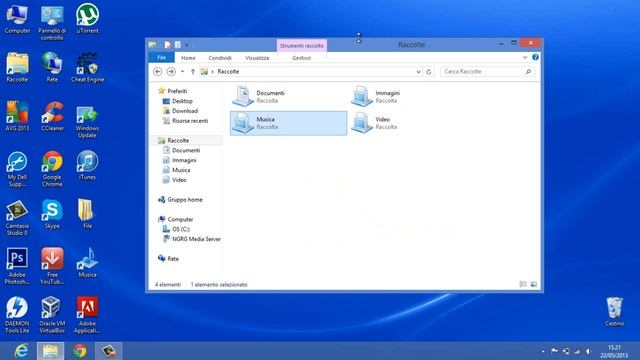The width and height of the screenshot is (640, 360).
Task: Launch Google Chrome desktop shortcut
Action: click(x=52, y=169)
